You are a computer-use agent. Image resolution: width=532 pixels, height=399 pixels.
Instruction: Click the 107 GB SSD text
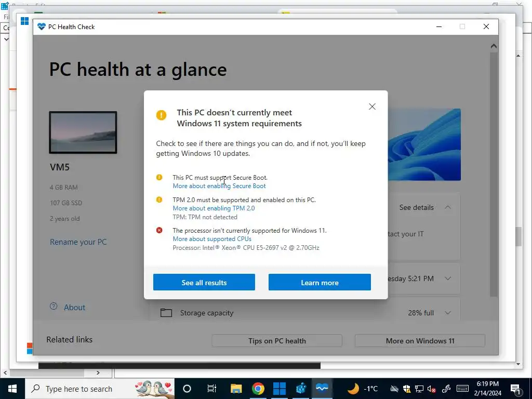pyautogui.click(x=66, y=203)
